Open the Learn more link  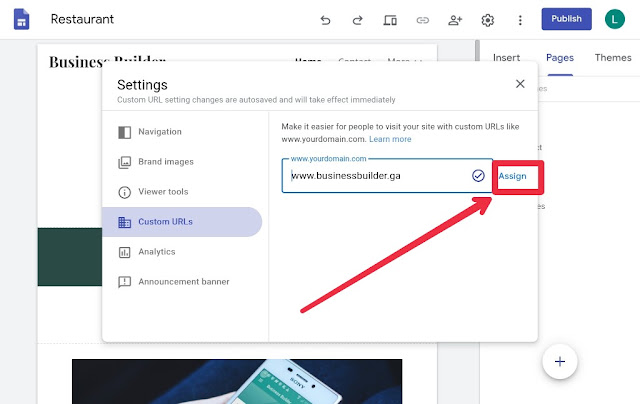click(390, 139)
